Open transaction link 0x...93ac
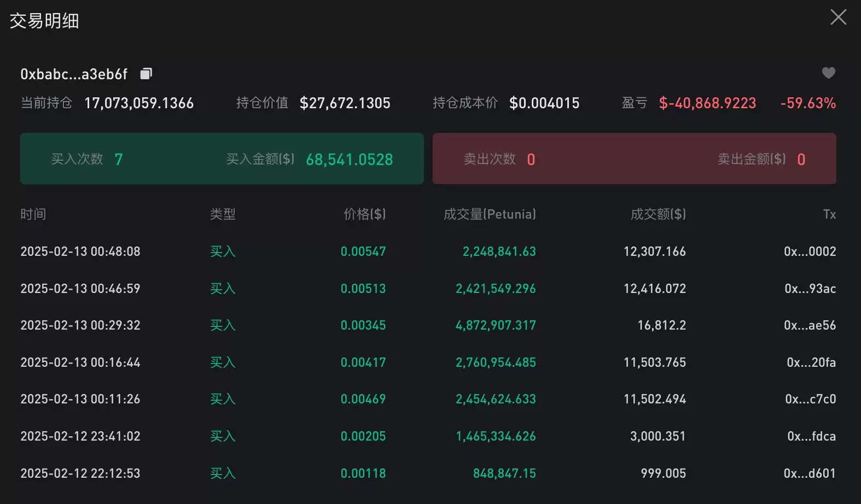This screenshot has height=504, width=861. point(810,289)
